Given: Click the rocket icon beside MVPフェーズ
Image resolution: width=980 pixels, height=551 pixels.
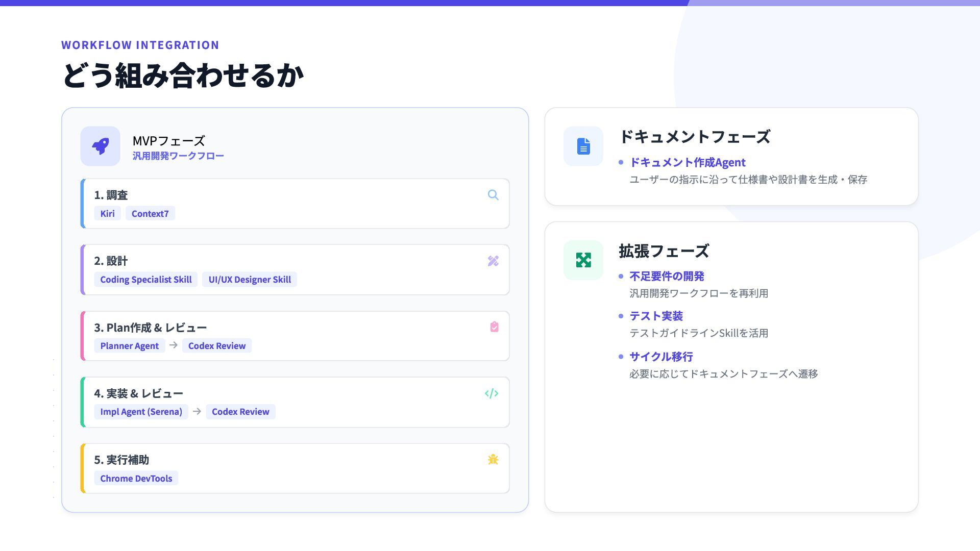Looking at the screenshot, I should point(100,146).
